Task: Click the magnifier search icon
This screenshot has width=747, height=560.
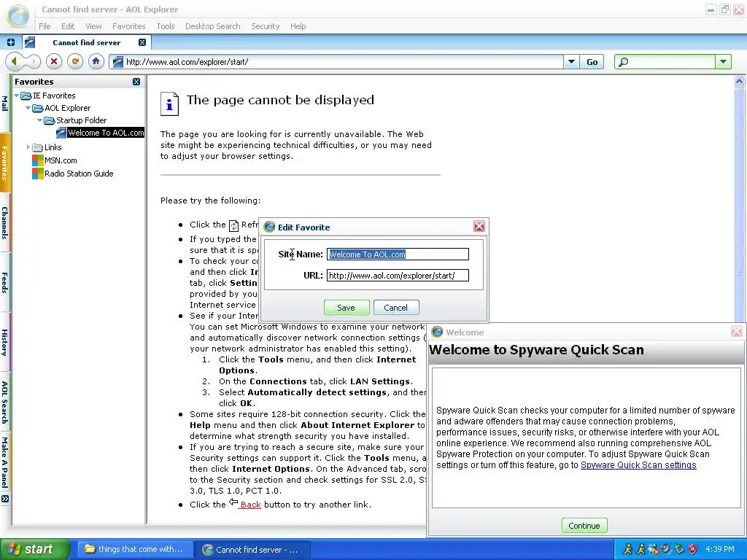Action: coord(623,62)
